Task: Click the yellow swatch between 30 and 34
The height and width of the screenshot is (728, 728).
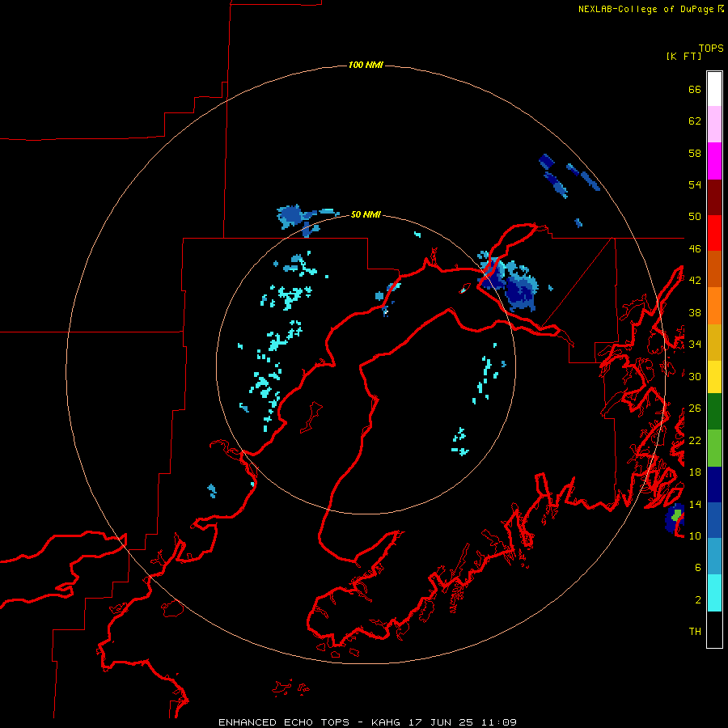Action: pyautogui.click(x=714, y=377)
